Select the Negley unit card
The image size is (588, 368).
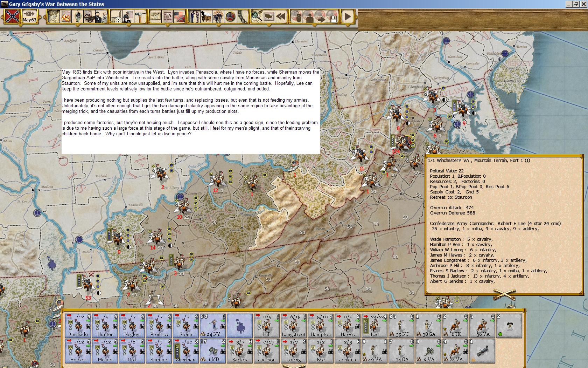[132, 326]
